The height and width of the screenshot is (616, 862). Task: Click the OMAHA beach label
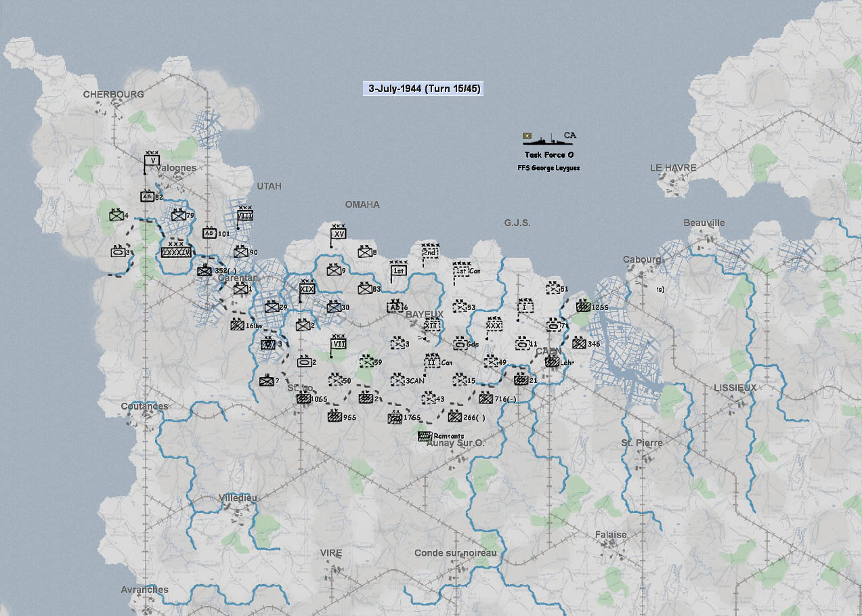coord(362,204)
